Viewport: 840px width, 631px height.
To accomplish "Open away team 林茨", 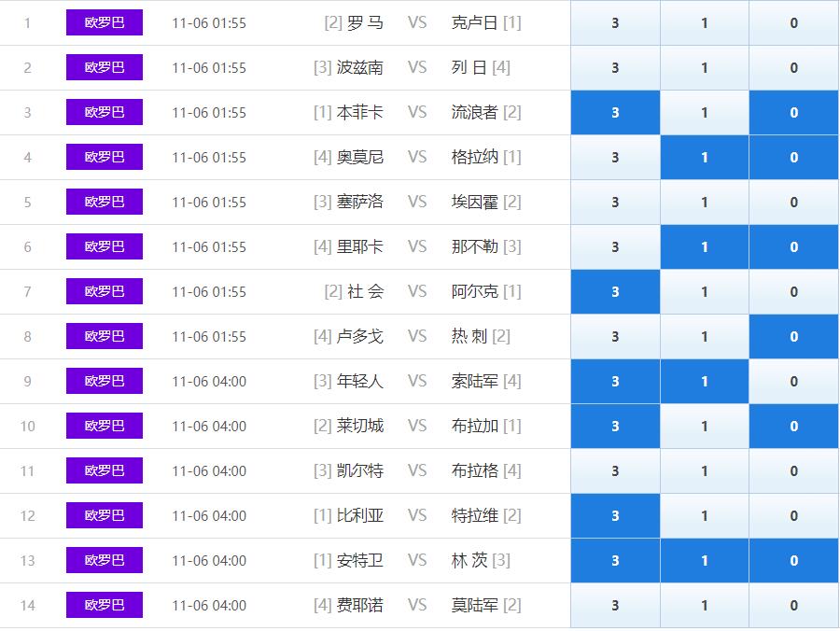I will pyautogui.click(x=469, y=560).
